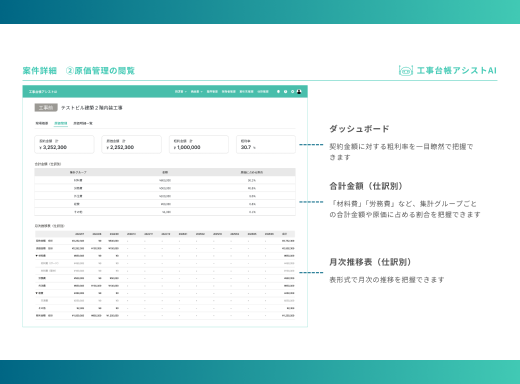Collapse the 材料費 row triangle in monthly table
This screenshot has width=520, height=384.
37,256
